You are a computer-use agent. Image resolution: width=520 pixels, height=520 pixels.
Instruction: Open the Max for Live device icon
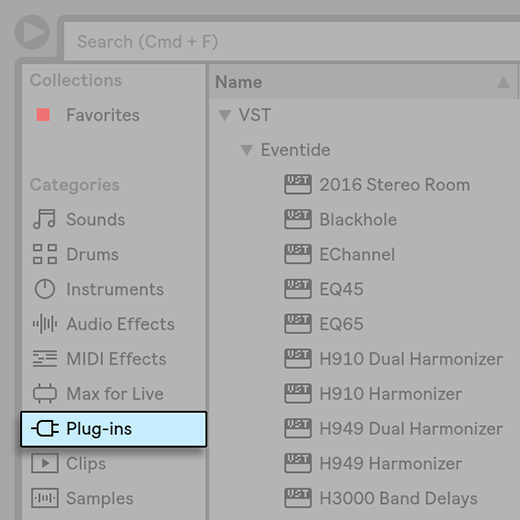tap(45, 393)
